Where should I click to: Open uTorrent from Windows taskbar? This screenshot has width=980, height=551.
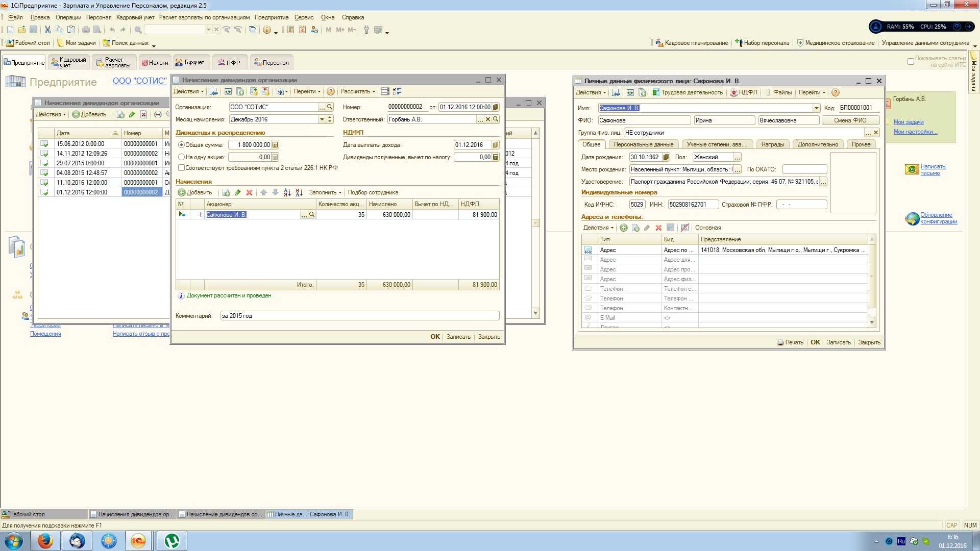[x=171, y=541]
